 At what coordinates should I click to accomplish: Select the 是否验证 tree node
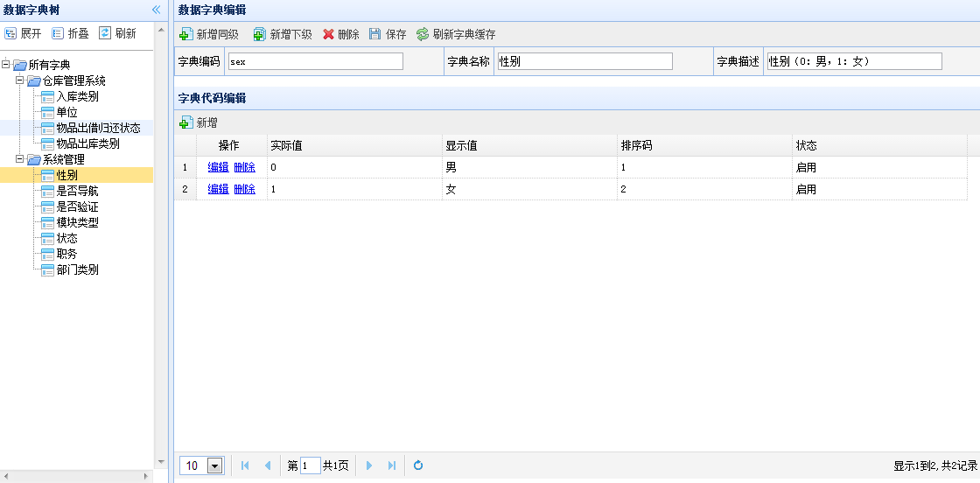pyautogui.click(x=77, y=206)
